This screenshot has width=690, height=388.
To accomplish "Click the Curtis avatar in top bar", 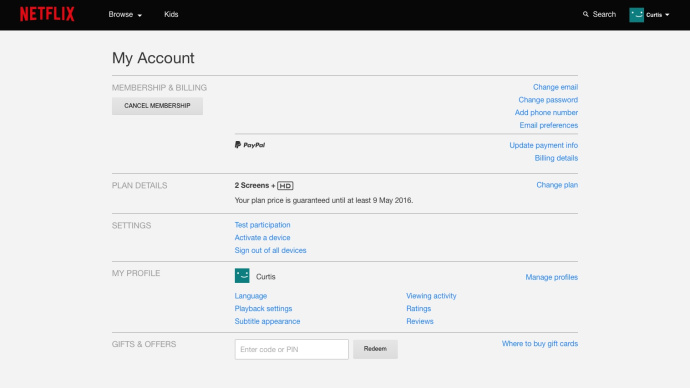I will (636, 15).
